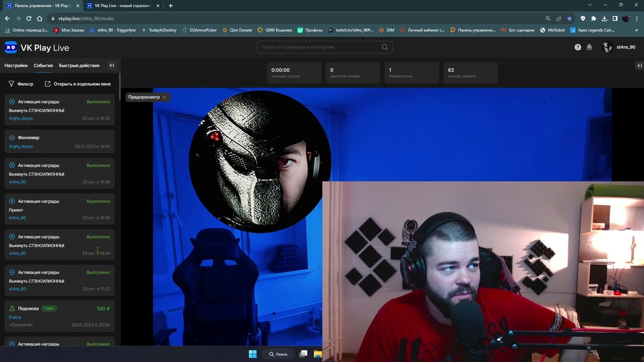Click the 100 ₽ subscription amount
This screenshot has height=362, width=644.
(103, 309)
